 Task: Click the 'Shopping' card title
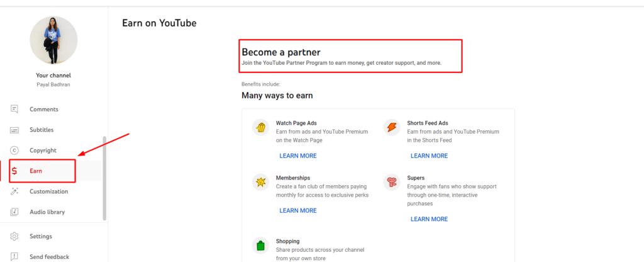pyautogui.click(x=287, y=241)
